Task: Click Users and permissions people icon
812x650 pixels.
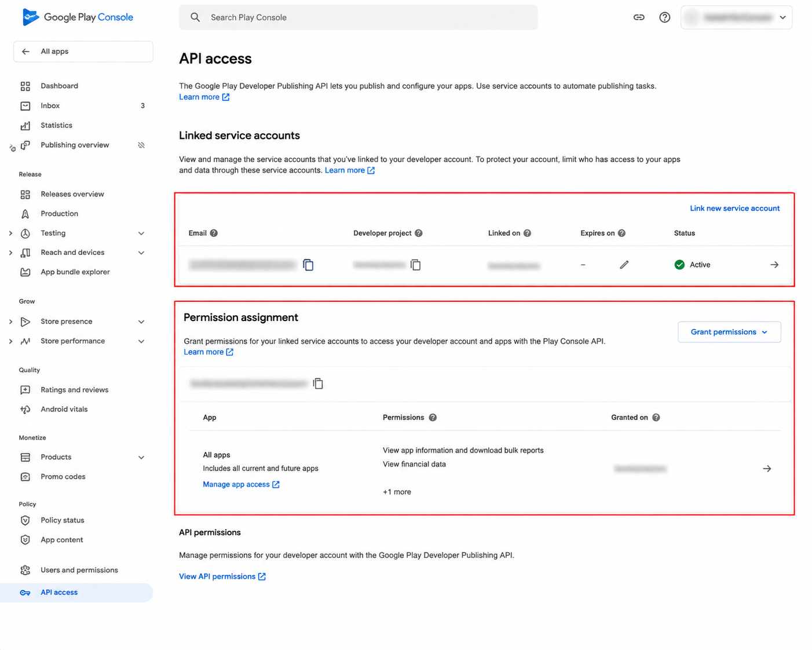Action: pyautogui.click(x=25, y=570)
